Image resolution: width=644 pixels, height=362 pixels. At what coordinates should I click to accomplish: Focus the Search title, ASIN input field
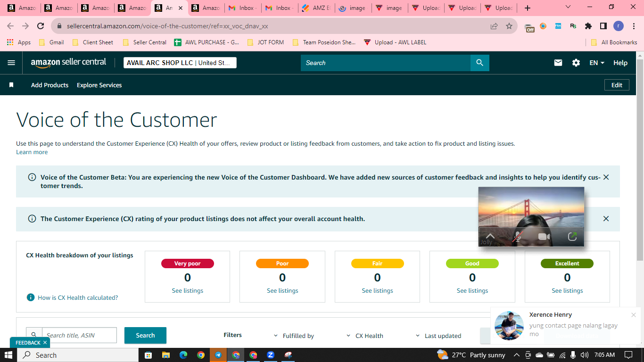[79, 335]
